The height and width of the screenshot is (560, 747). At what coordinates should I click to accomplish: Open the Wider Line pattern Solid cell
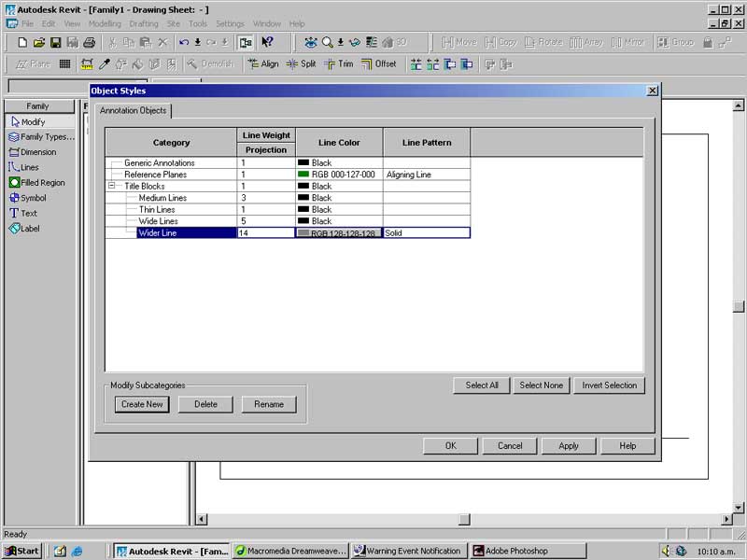tap(427, 232)
